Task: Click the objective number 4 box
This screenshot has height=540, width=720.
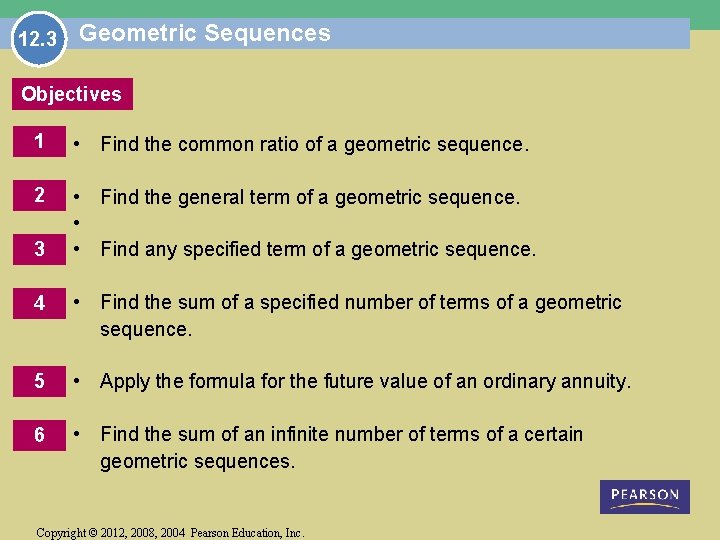Action: tap(39, 303)
